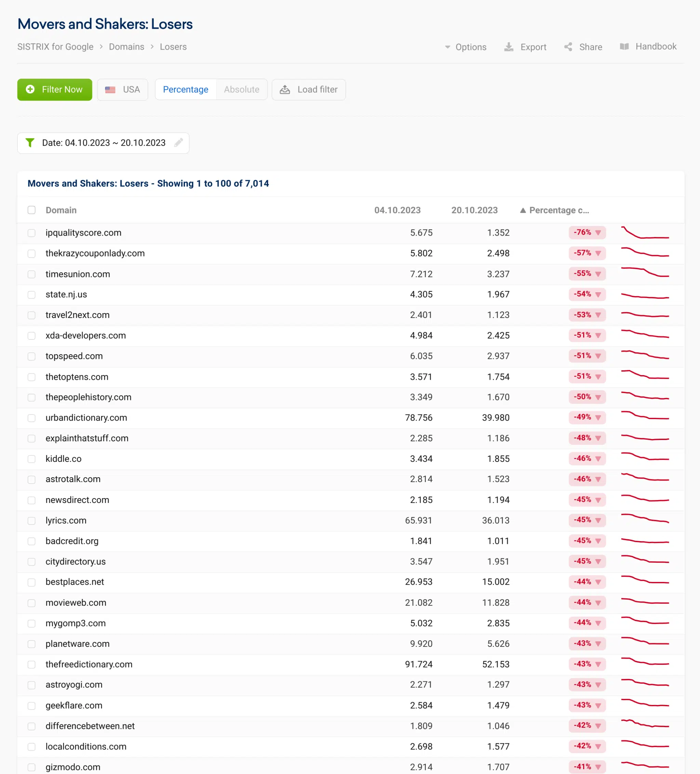Click the -76% change badge

click(587, 232)
